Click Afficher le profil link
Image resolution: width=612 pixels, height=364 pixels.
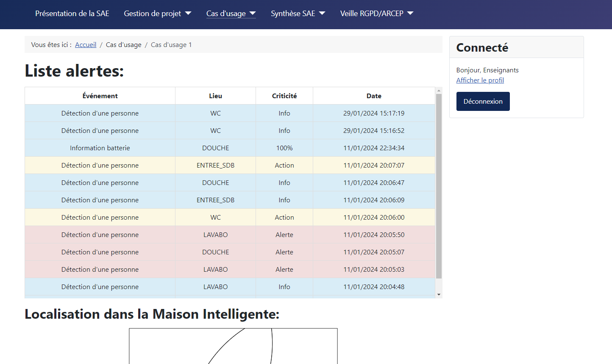(x=480, y=80)
